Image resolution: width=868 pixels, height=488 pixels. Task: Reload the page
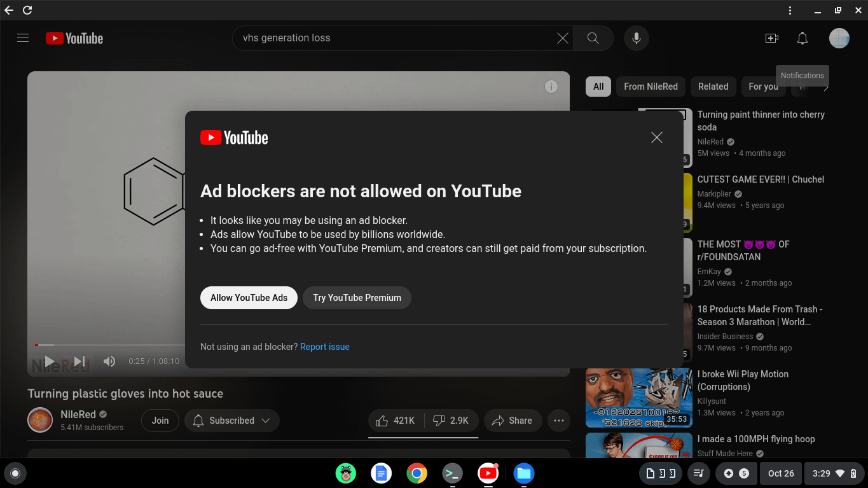click(27, 10)
